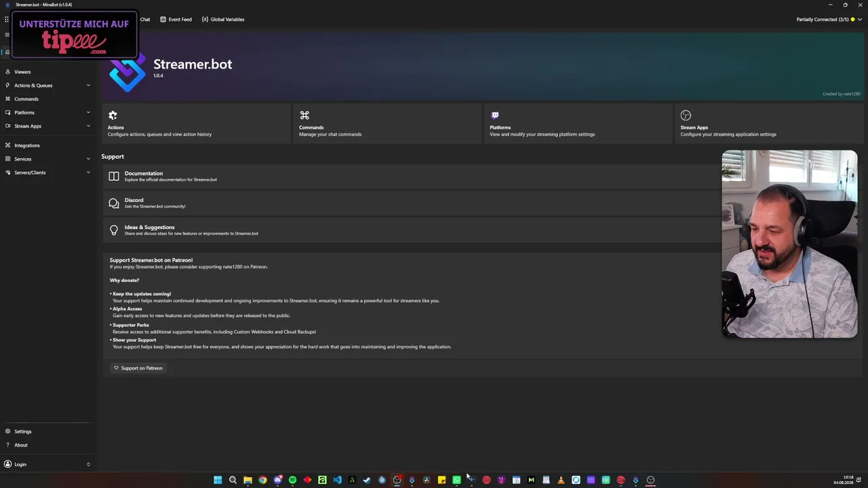Toggle the hamburger sidebar menu
The image size is (868, 488).
pyautogui.click(x=7, y=35)
